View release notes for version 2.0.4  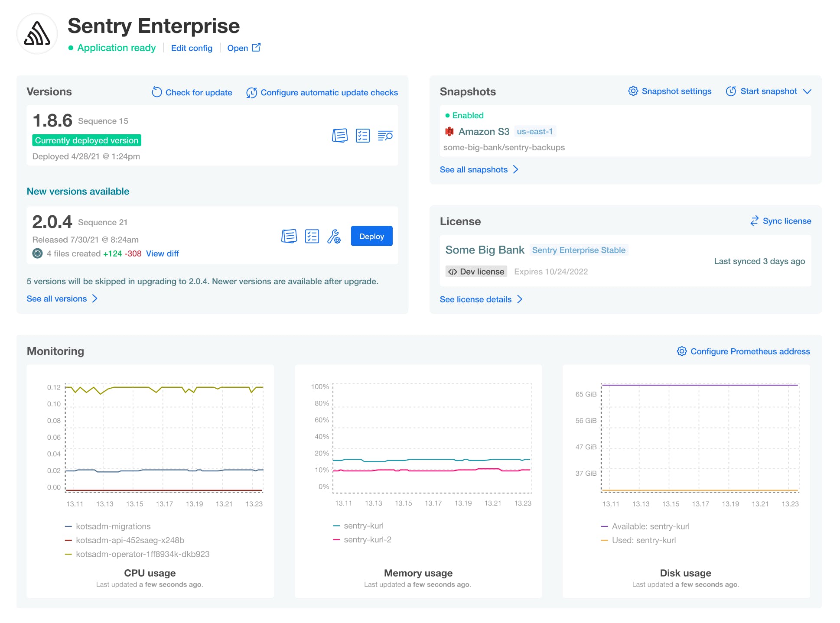[289, 236]
